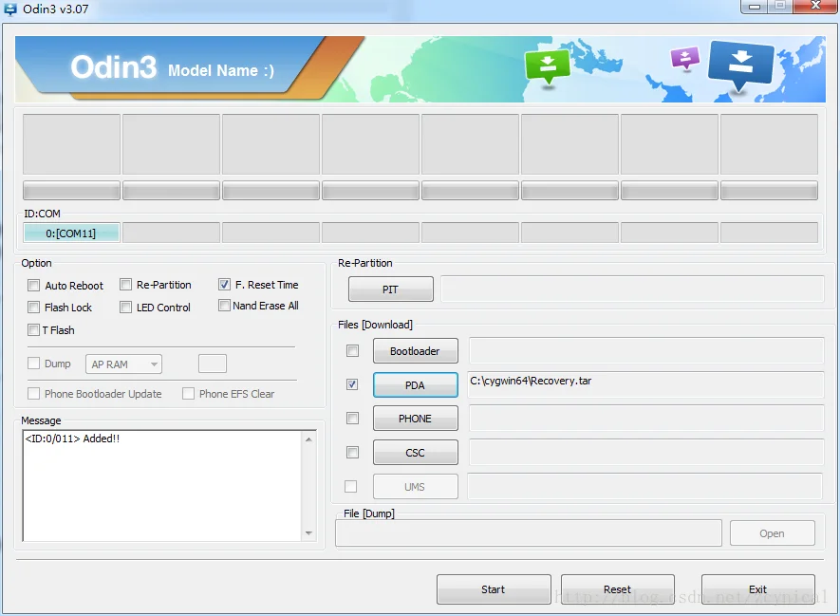Click the UMS file button
Viewport: 840px width, 616px height.
[x=415, y=487]
